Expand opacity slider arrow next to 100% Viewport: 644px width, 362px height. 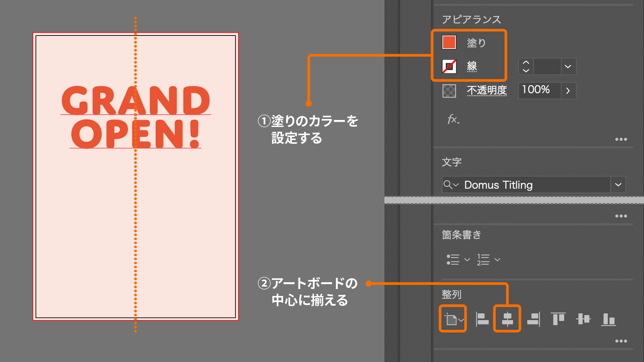568,90
